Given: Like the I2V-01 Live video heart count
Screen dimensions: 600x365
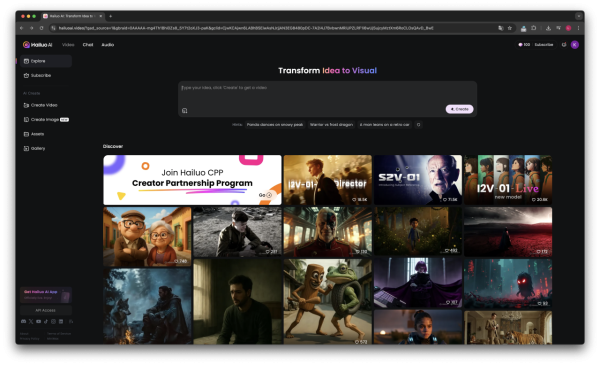Looking at the screenshot, I should pyautogui.click(x=540, y=200).
